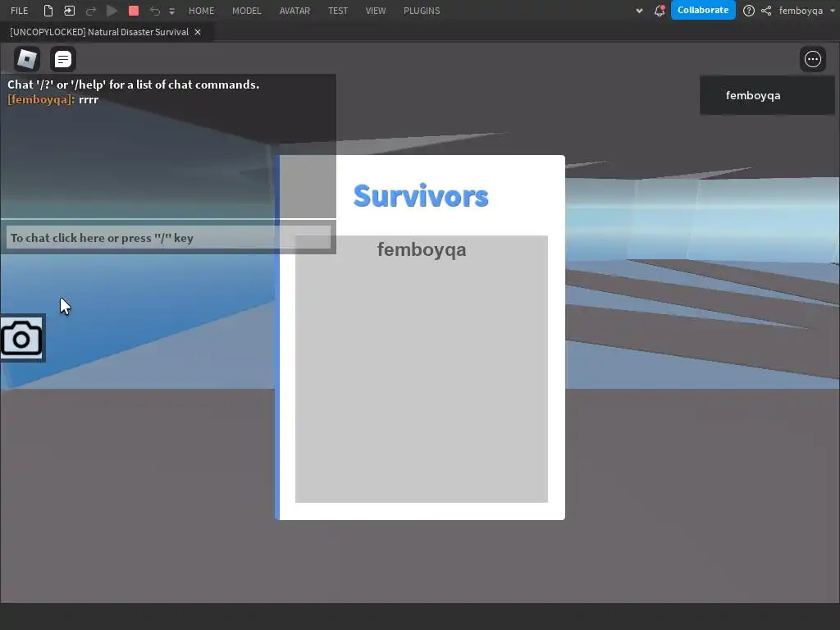Open the PLUGINS ribbon tab
The width and height of the screenshot is (840, 630).
click(x=422, y=11)
